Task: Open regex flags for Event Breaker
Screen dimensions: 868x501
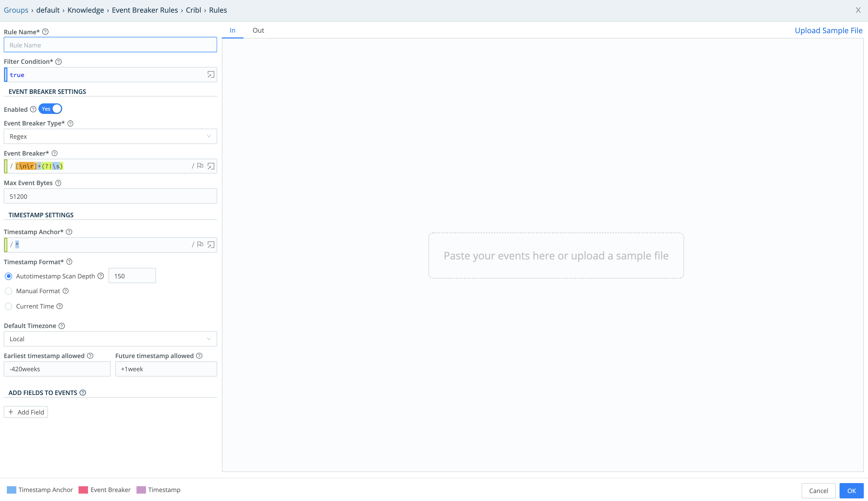Action: 200,166
